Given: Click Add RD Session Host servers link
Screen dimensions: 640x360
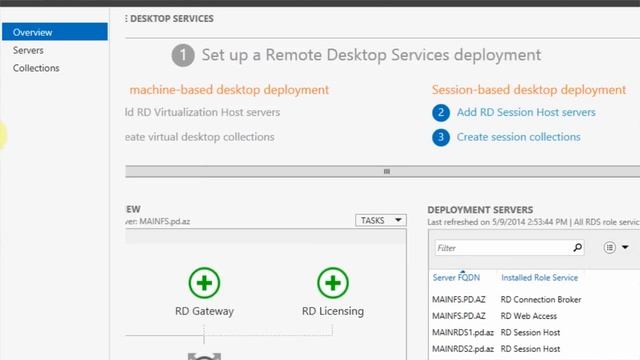Looking at the screenshot, I should coord(526,112).
